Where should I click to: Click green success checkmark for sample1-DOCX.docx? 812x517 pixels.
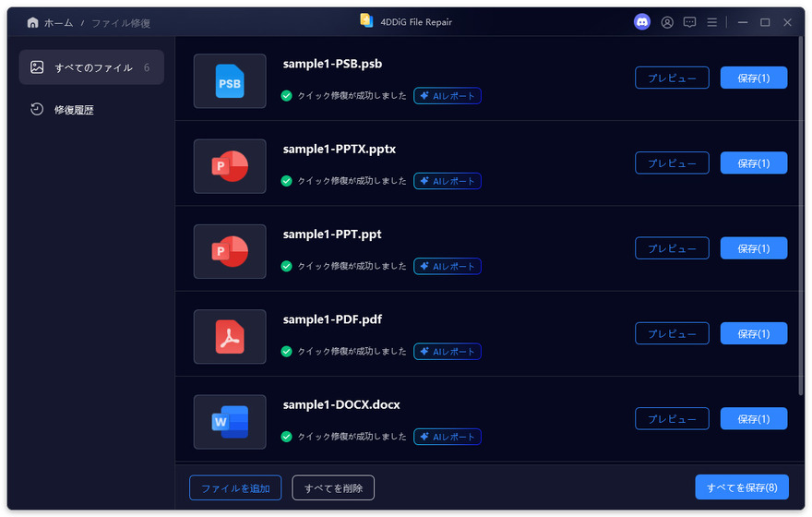tap(286, 437)
